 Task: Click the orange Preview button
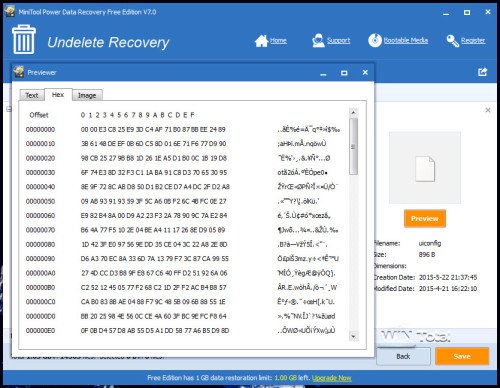tap(425, 219)
